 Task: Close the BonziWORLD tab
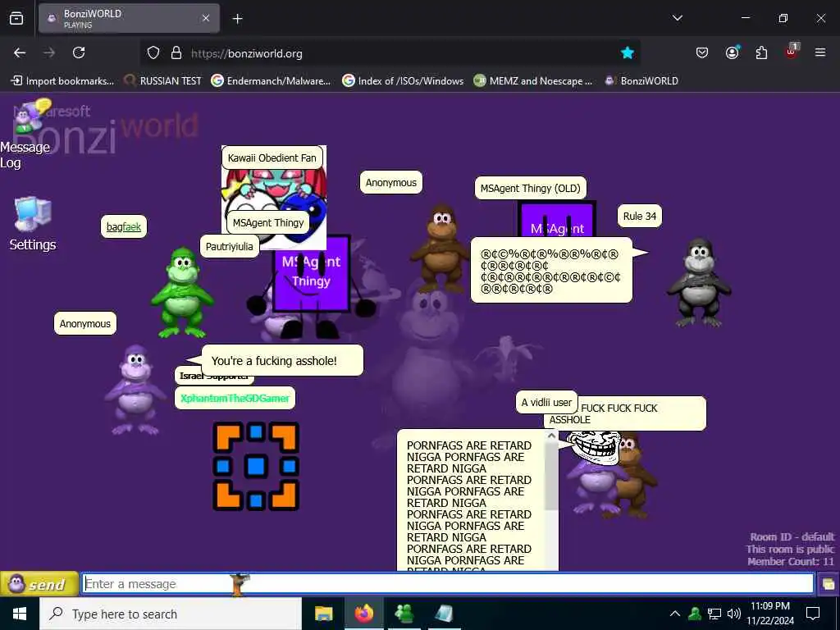206,18
